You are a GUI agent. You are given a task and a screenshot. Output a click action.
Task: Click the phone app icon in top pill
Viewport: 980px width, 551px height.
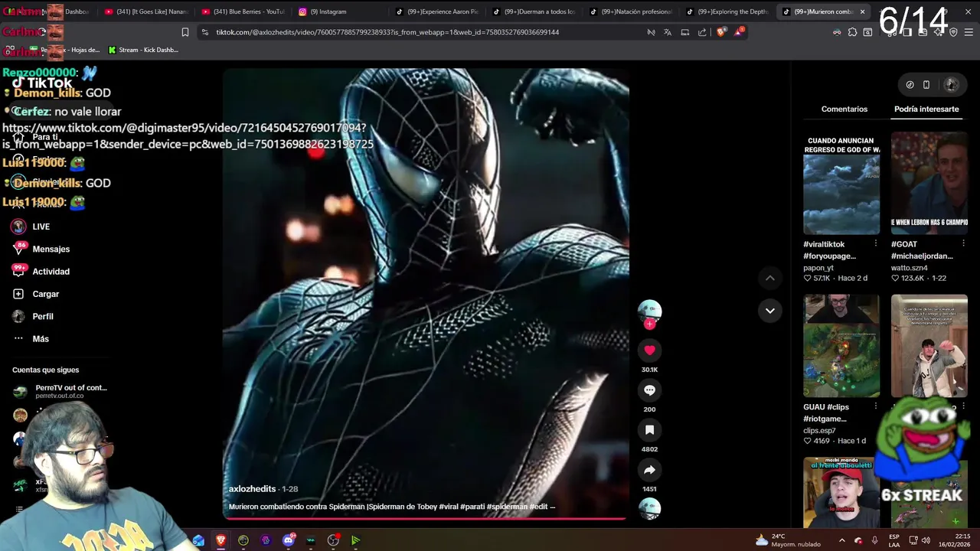pyautogui.click(x=926, y=85)
